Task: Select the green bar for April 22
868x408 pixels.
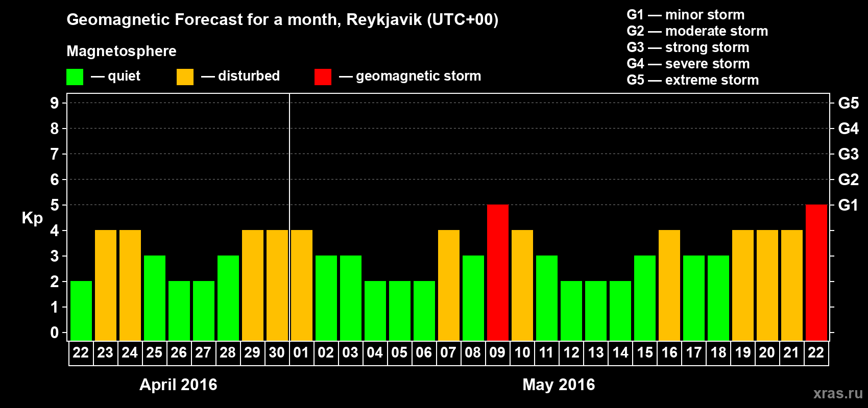Action: (81, 311)
